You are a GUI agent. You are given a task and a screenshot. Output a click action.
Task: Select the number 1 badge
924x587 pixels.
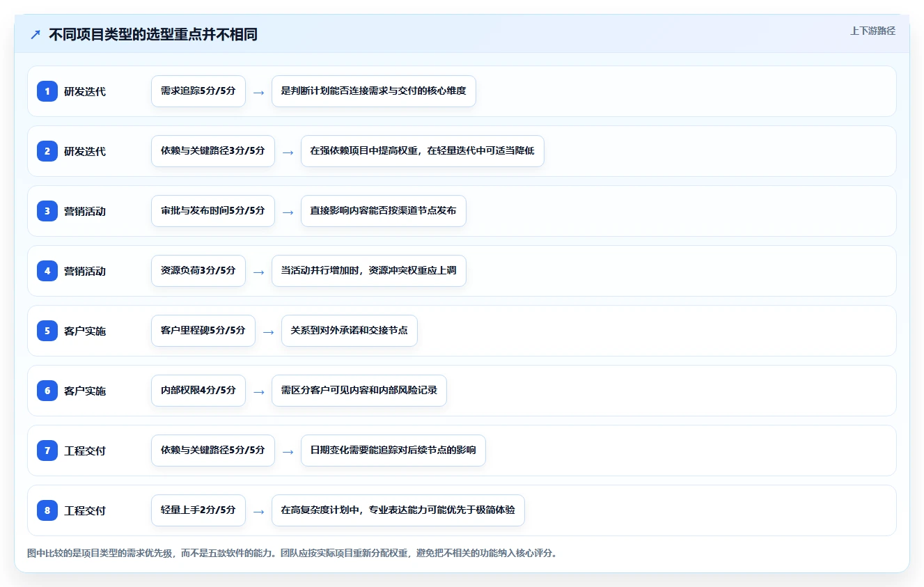47,91
